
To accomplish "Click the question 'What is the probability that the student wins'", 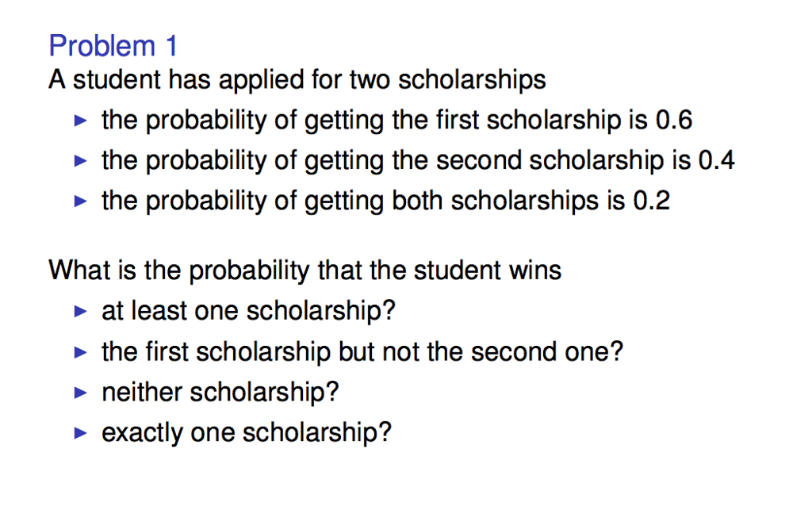I will [305, 271].
